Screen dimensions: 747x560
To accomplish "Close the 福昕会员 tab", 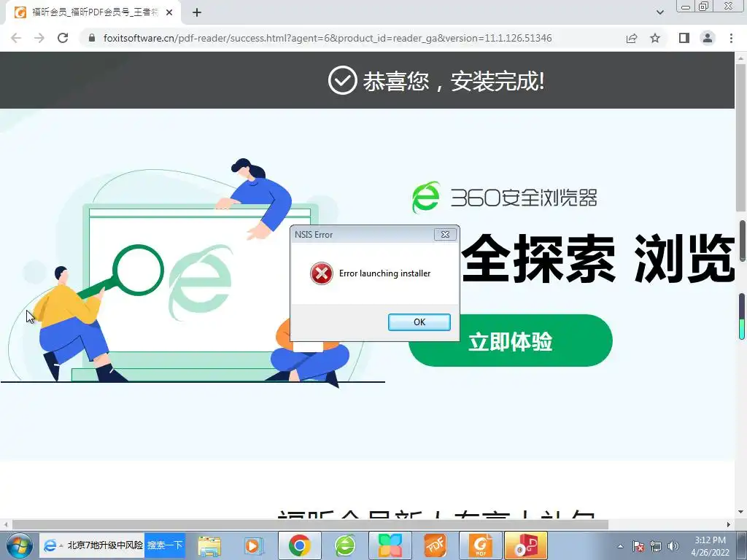I will 169,13.
